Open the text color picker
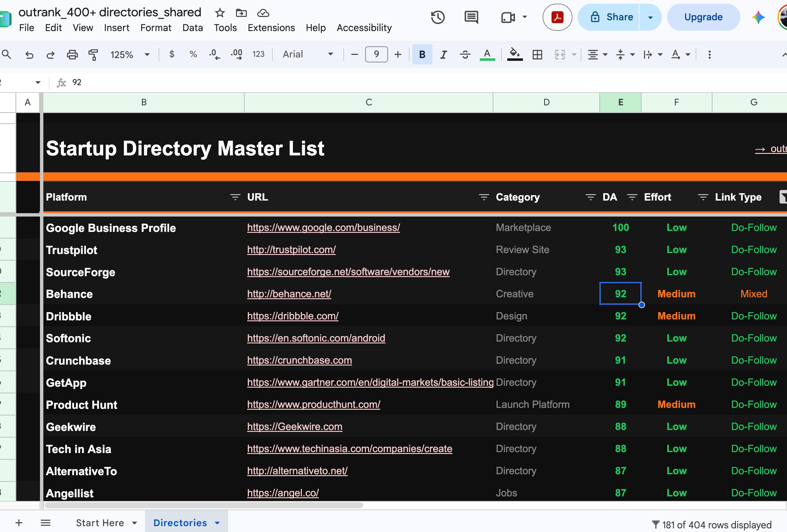The width and height of the screenshot is (787, 532). coord(487,54)
